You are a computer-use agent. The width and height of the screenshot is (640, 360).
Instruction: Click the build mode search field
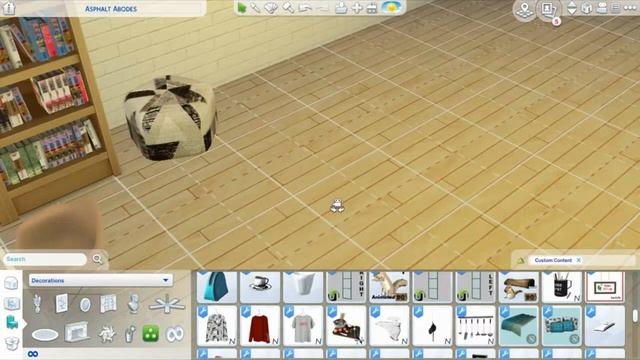tap(45, 259)
